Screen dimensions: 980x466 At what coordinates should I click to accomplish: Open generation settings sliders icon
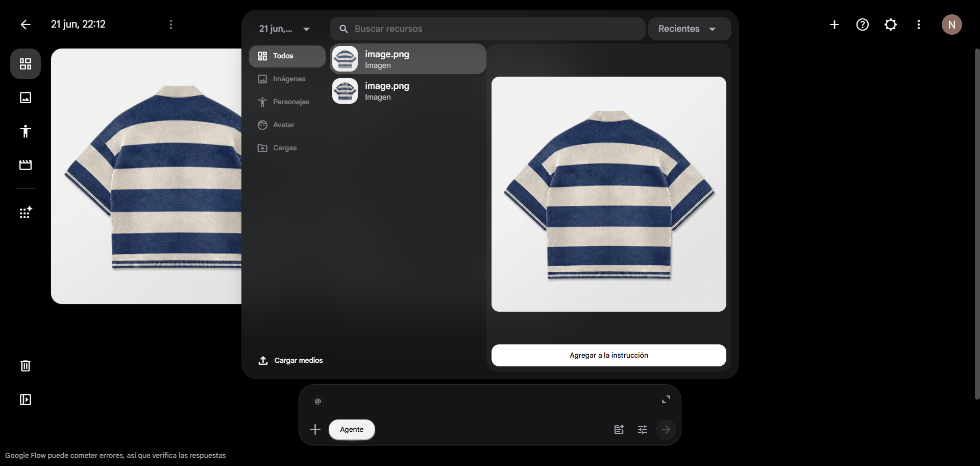pos(643,430)
